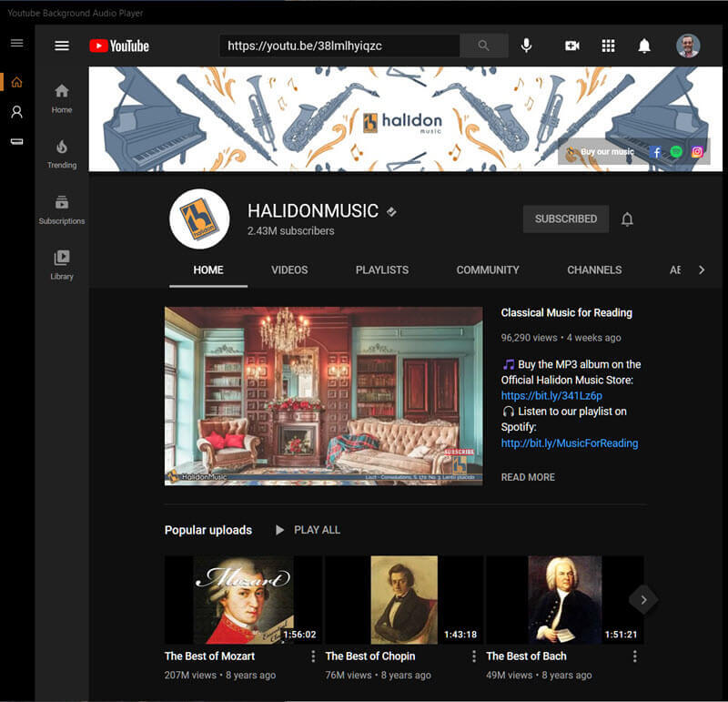Open the notifications bell in the header
728x702 pixels.
(x=644, y=46)
